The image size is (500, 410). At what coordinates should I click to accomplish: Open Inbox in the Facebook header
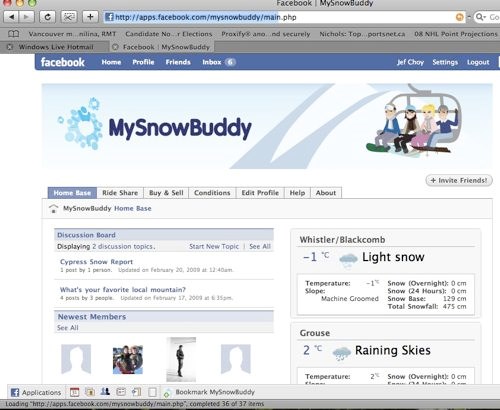point(212,62)
